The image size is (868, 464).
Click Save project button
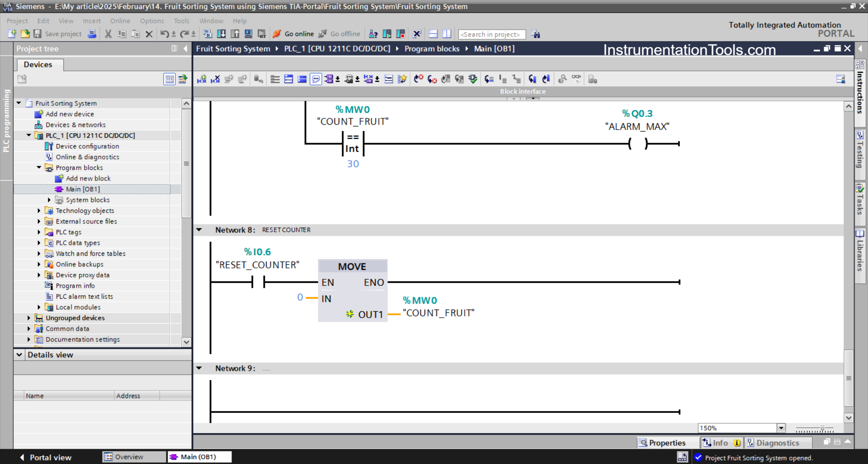(57, 34)
